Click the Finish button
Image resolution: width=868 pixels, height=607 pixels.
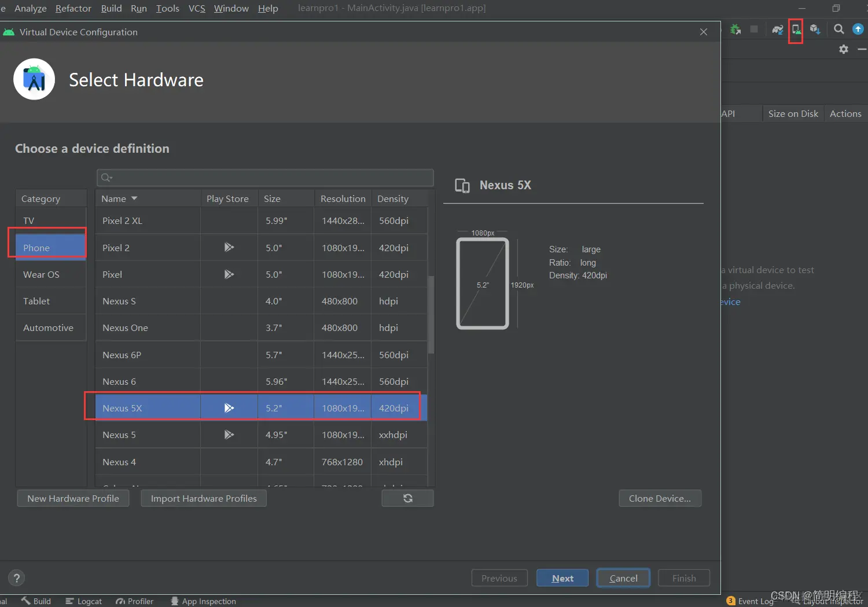point(684,578)
